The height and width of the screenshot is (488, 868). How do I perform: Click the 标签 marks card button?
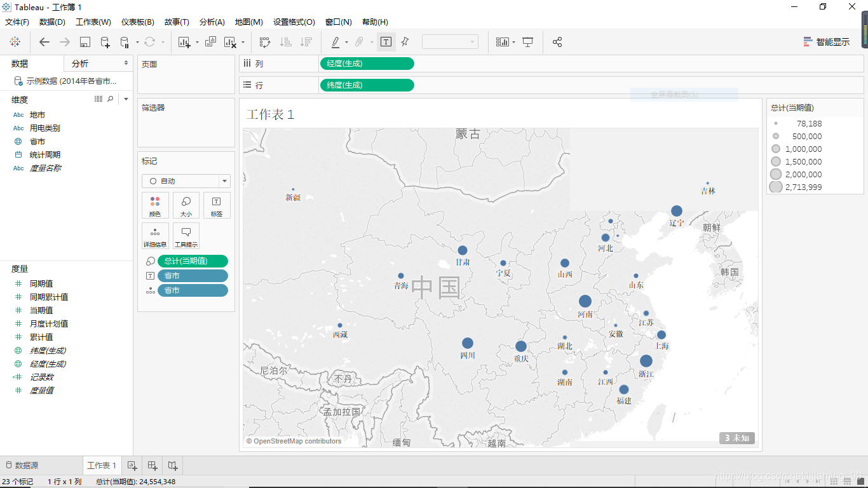(217, 205)
